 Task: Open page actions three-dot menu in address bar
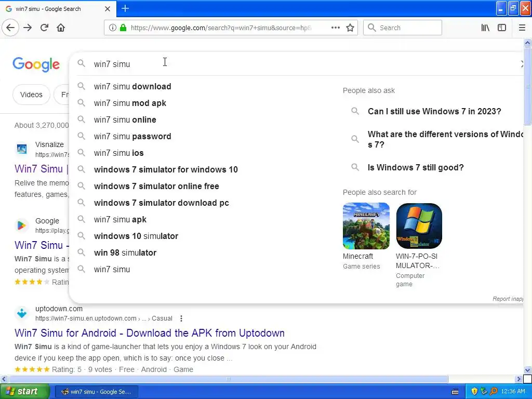(x=335, y=28)
